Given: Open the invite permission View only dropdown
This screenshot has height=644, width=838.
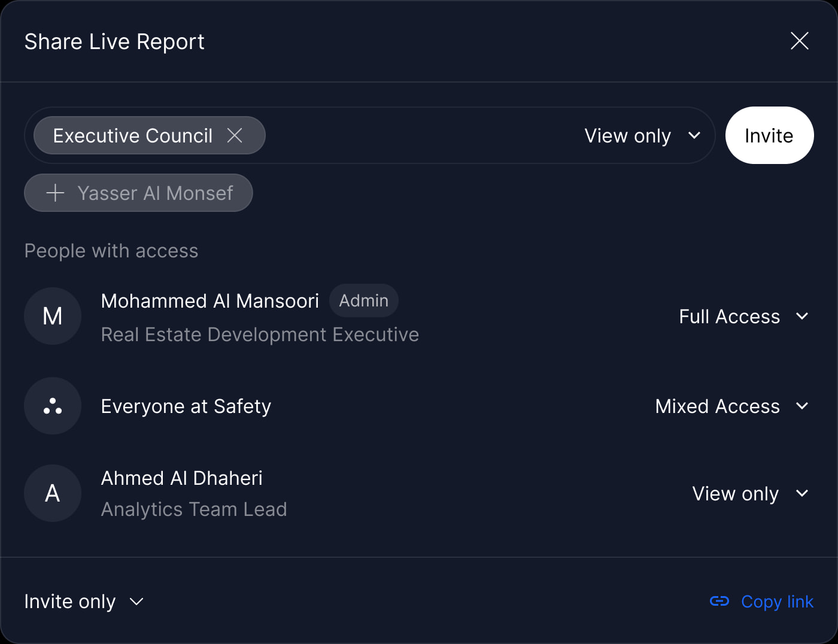Looking at the screenshot, I should [x=642, y=136].
